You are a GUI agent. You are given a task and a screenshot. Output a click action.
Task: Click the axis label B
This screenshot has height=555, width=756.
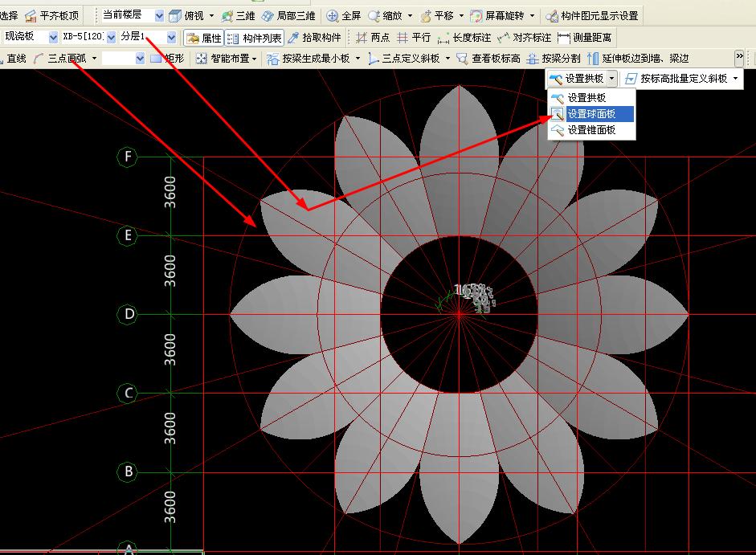point(127,471)
